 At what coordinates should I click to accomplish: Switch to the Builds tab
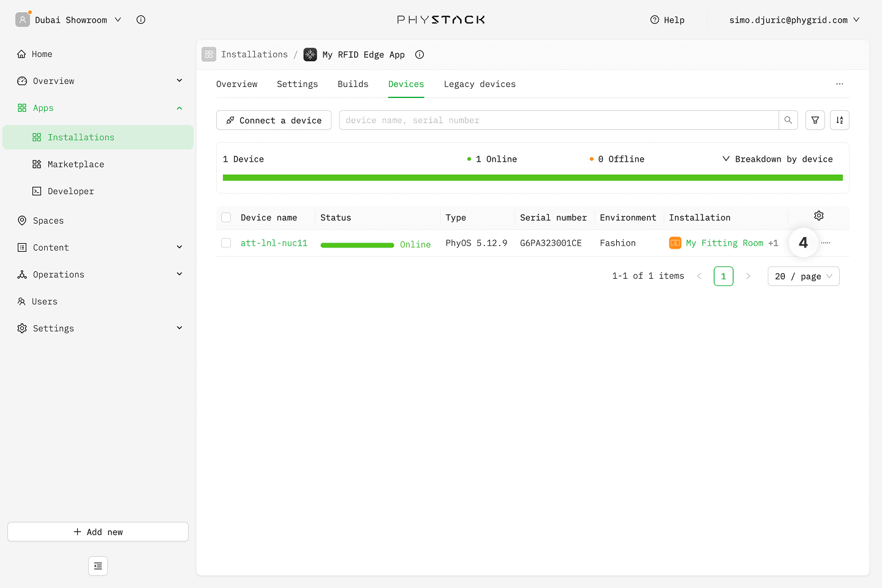click(353, 84)
